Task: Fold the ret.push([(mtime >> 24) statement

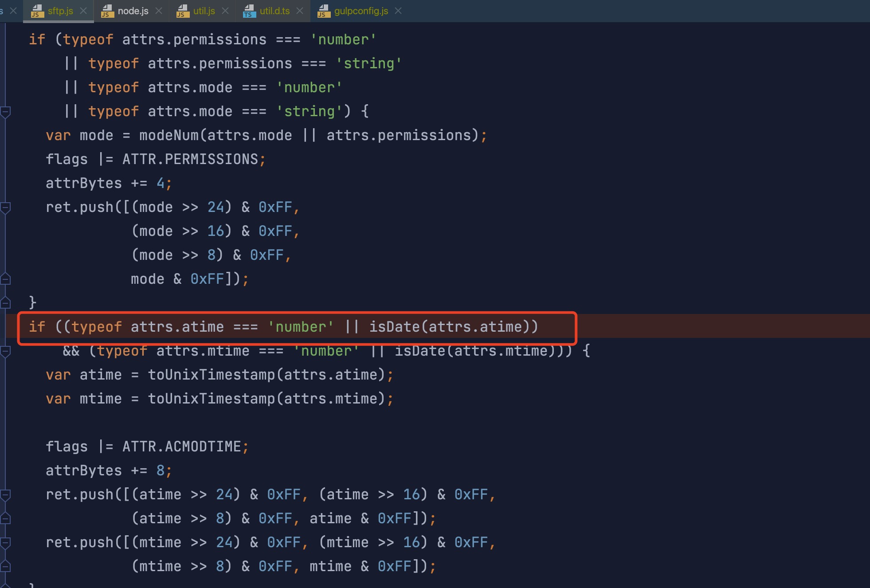Action: pyautogui.click(x=5, y=543)
